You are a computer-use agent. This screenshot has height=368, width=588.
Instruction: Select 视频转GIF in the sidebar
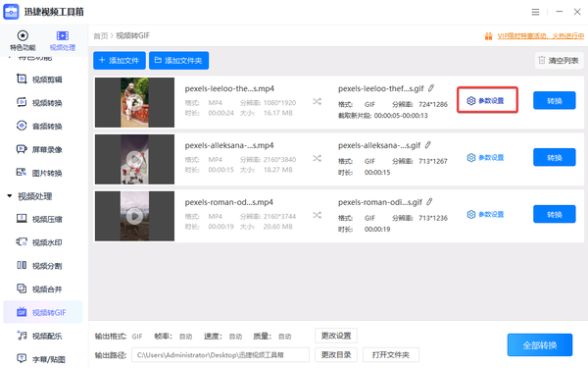point(43,312)
